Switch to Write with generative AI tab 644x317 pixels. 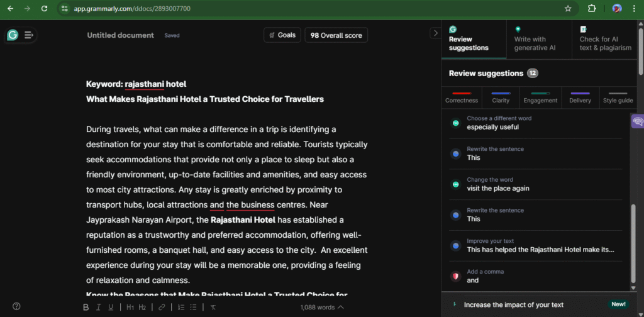[538, 39]
